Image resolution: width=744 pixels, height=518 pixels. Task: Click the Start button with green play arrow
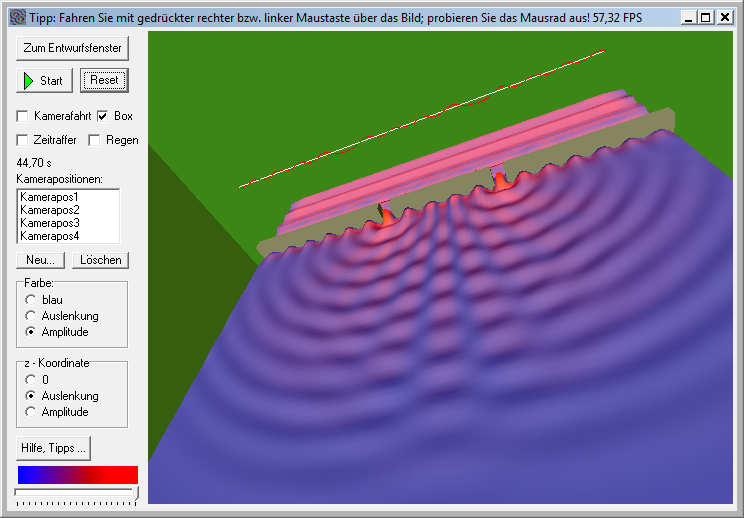click(x=45, y=80)
